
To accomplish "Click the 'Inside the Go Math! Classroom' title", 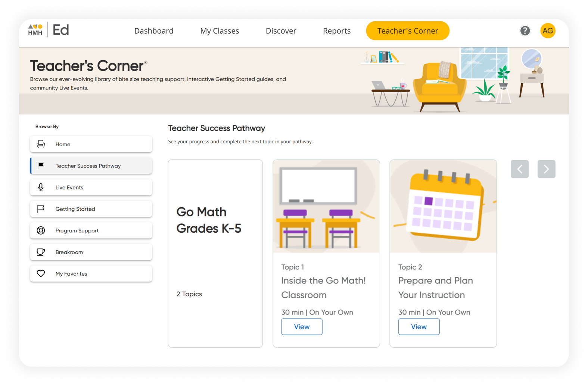I will [x=323, y=288].
